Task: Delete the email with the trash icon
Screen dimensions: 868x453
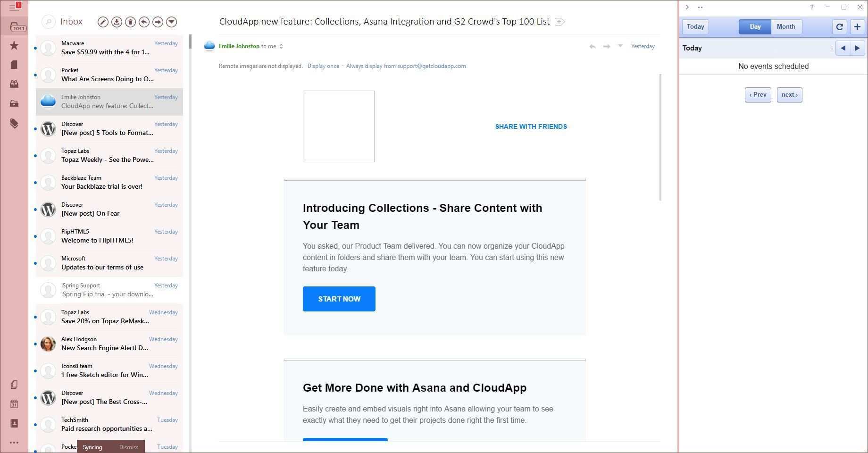Action: 130,22
